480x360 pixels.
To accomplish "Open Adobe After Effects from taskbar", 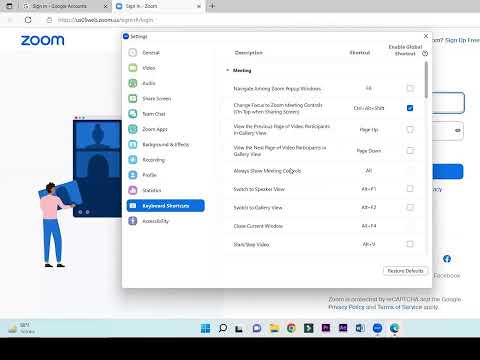I will pos(343,328).
